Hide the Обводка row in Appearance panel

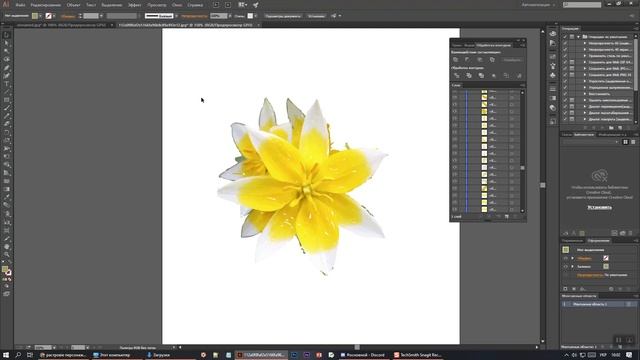[x=565, y=258]
